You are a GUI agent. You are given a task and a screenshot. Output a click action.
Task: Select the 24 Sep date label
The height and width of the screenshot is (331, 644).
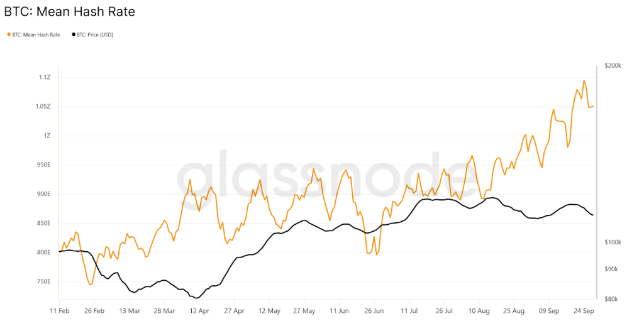coord(586,310)
